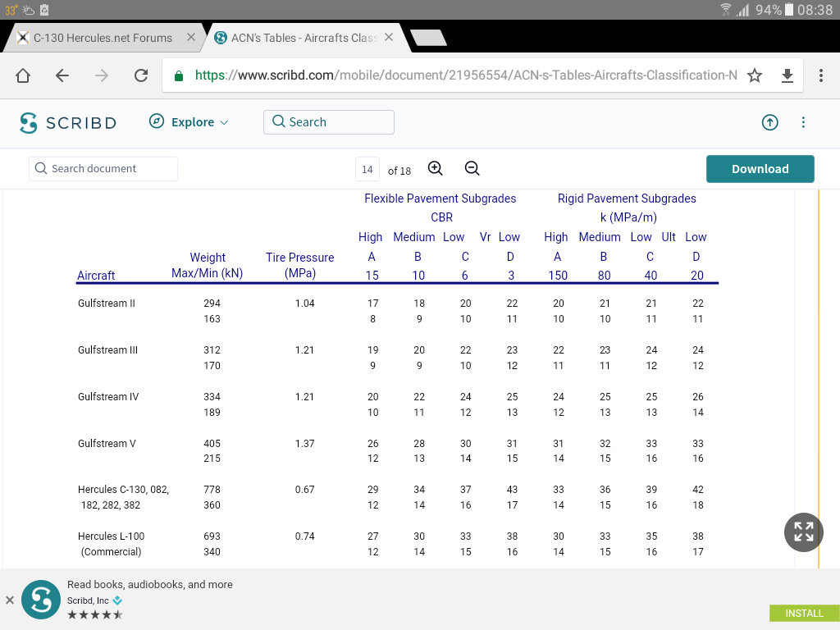The height and width of the screenshot is (630, 840).
Task: Tap the browser home icon
Action: pos(23,75)
